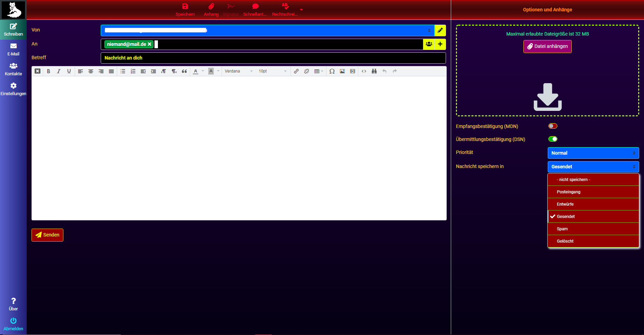This screenshot has height=335, width=644.
Task: Enable Empfangsbestätigung (MDN) switch
Action: (553, 126)
